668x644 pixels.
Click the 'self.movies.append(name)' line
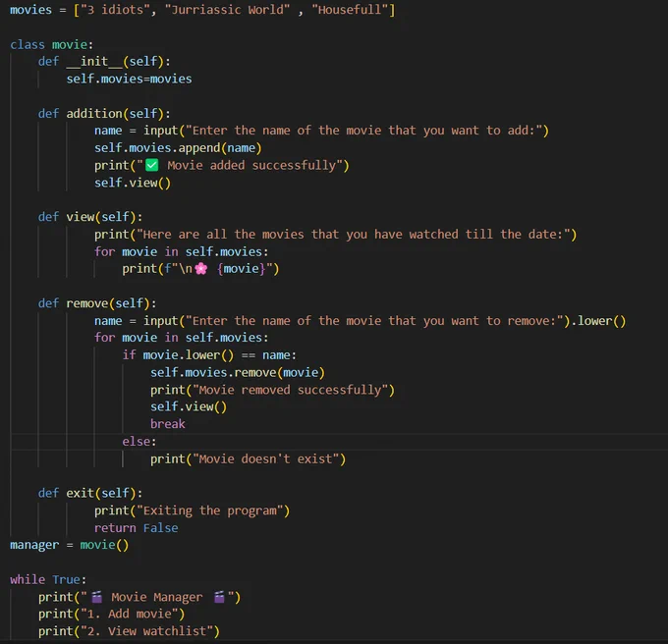pyautogui.click(x=178, y=148)
